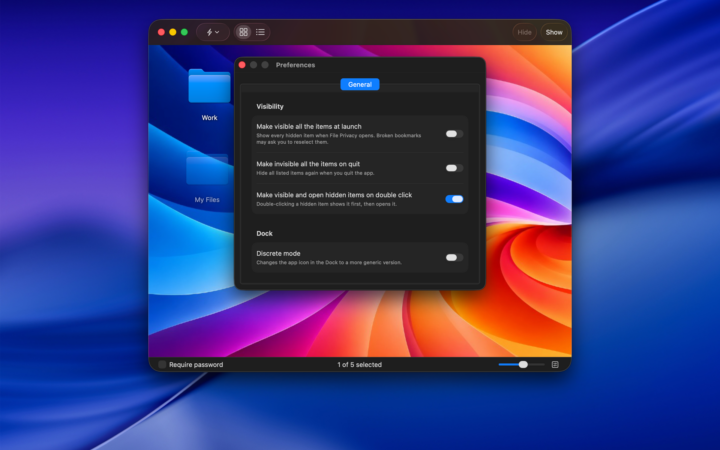Click the Dock section heading
Screen dimensions: 720x450
coord(264,233)
